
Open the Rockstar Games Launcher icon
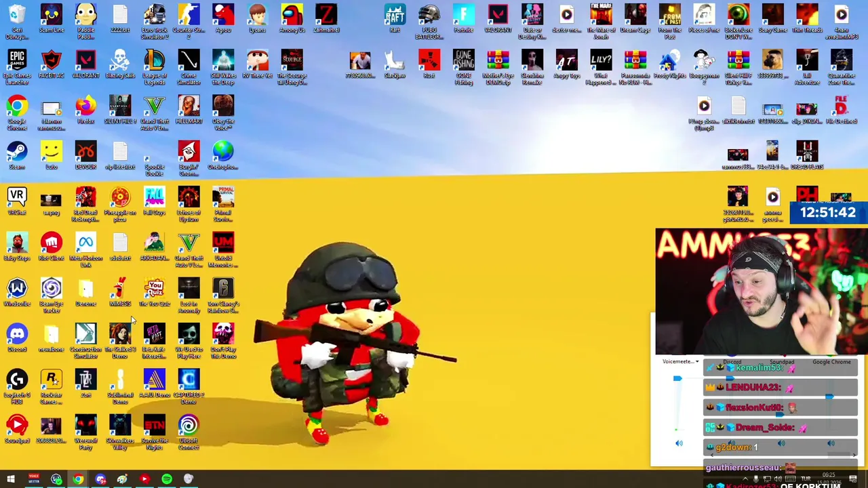click(52, 386)
